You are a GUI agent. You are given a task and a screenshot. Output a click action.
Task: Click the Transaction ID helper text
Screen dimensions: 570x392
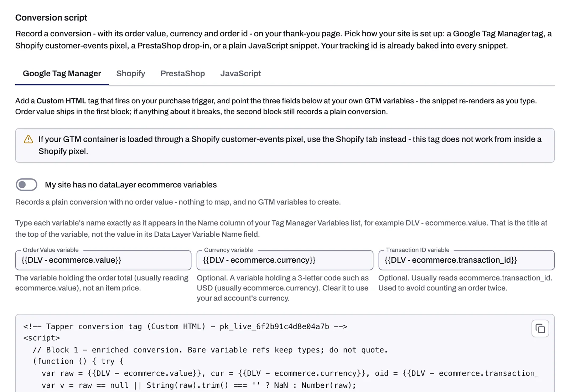pyautogui.click(x=465, y=283)
